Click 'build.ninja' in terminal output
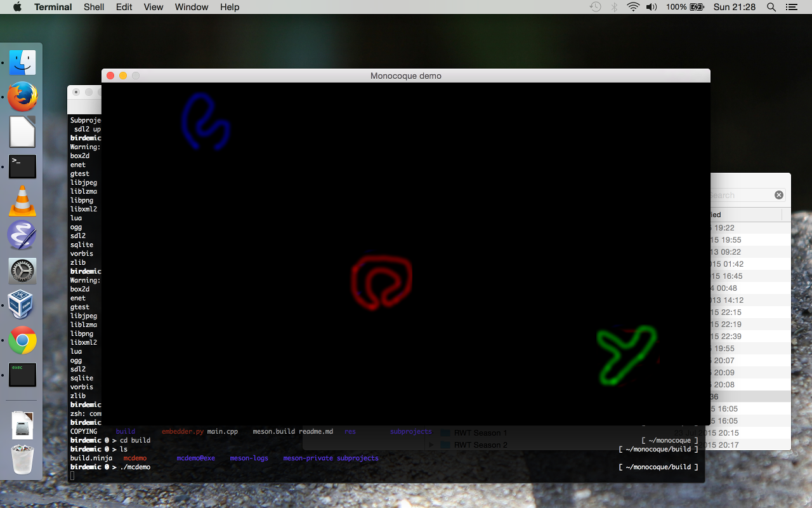812x508 pixels. point(91,458)
